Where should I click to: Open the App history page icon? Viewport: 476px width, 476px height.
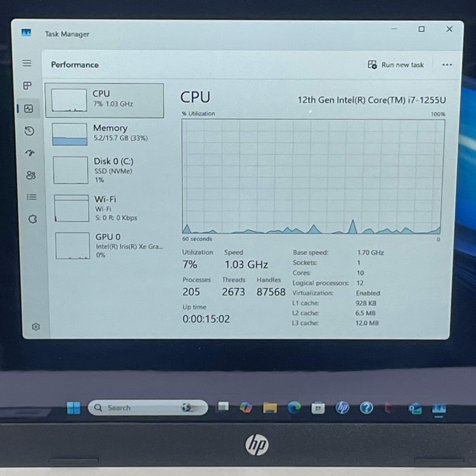click(29, 131)
